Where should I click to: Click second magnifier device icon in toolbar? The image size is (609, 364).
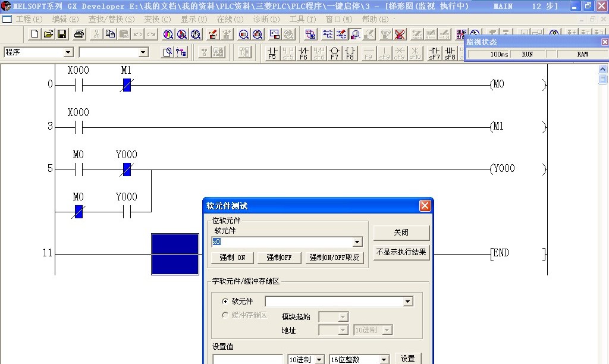(x=258, y=34)
